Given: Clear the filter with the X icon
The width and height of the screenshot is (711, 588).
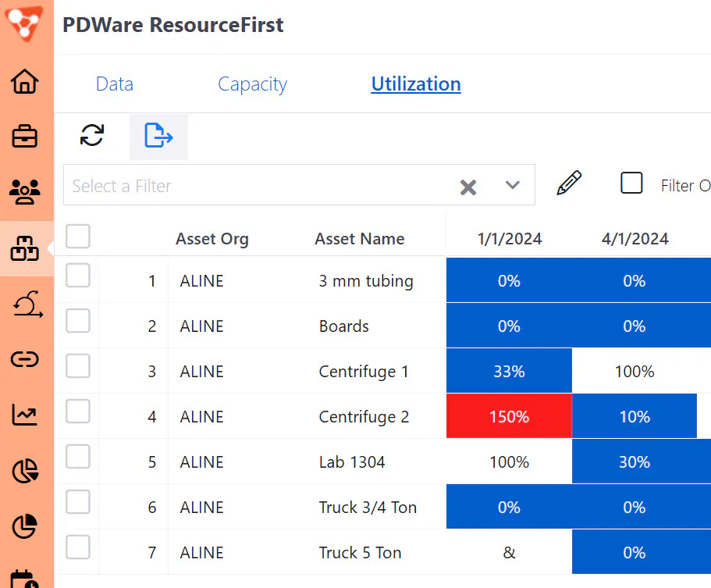Looking at the screenshot, I should (468, 187).
